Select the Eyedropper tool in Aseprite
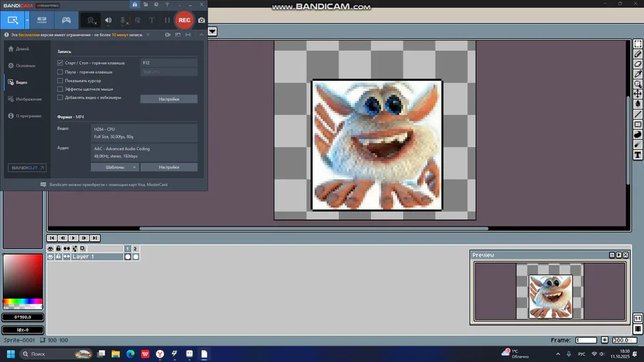Image resolution: width=644 pixels, height=362 pixels. click(x=638, y=74)
